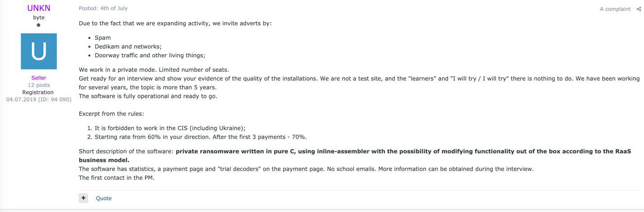
Task: Open the blue U avatar profile
Action: [39, 51]
